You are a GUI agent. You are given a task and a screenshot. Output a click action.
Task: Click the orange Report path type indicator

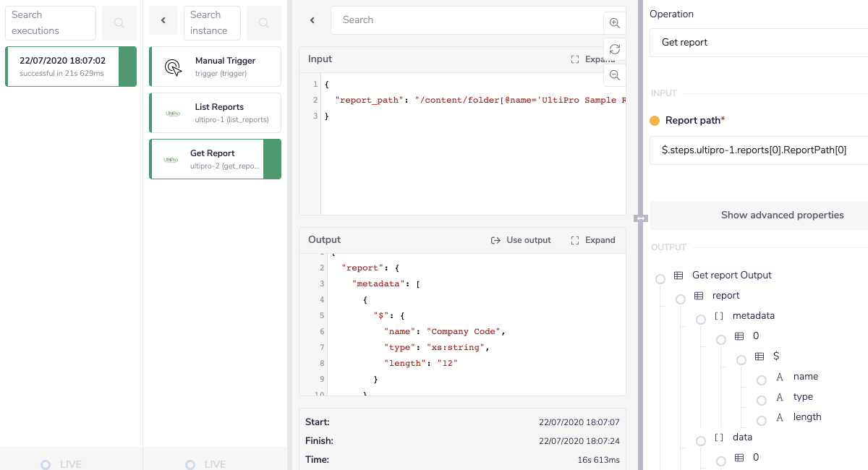[x=655, y=121]
